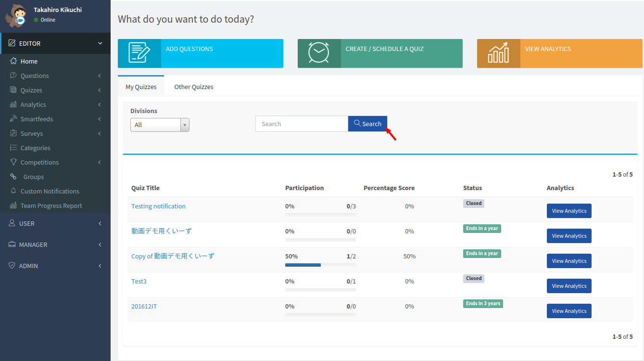Expand the MANAGER section chevron
Viewport: 644px width, 361px height.
click(x=100, y=245)
